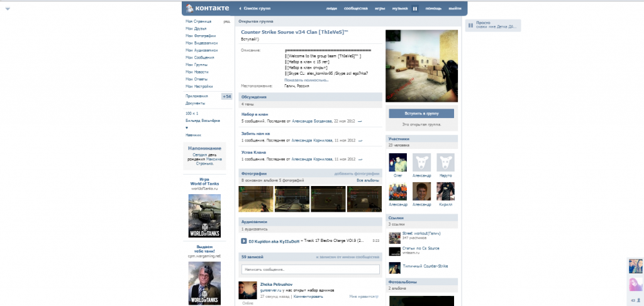Click the Типичный Counter-Strike link icon
The image size is (644, 306).
[x=394, y=267]
